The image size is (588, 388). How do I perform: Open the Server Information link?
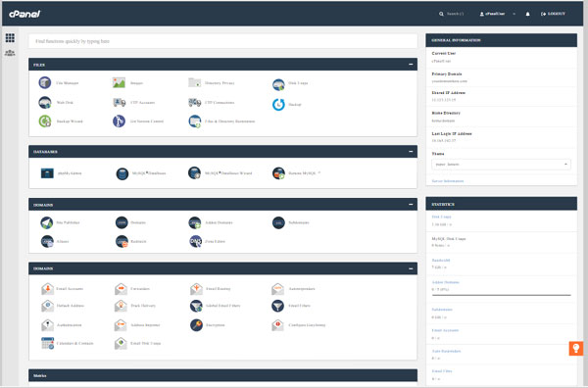(448, 181)
